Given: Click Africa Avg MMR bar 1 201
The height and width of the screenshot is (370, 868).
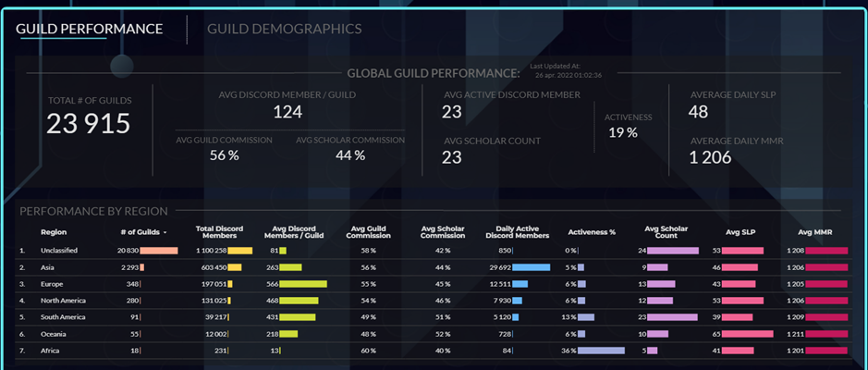Looking at the screenshot, I should [826, 351].
